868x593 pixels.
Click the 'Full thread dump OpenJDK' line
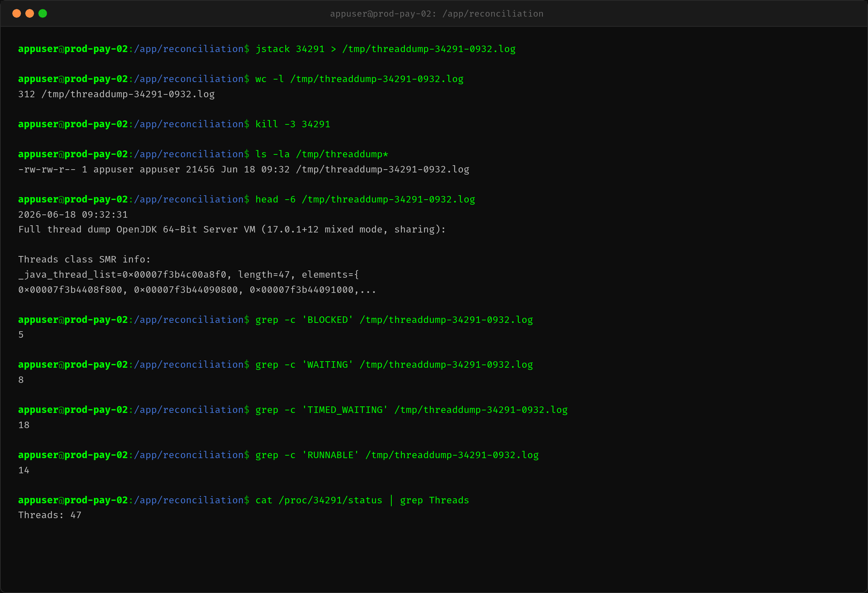click(x=232, y=229)
